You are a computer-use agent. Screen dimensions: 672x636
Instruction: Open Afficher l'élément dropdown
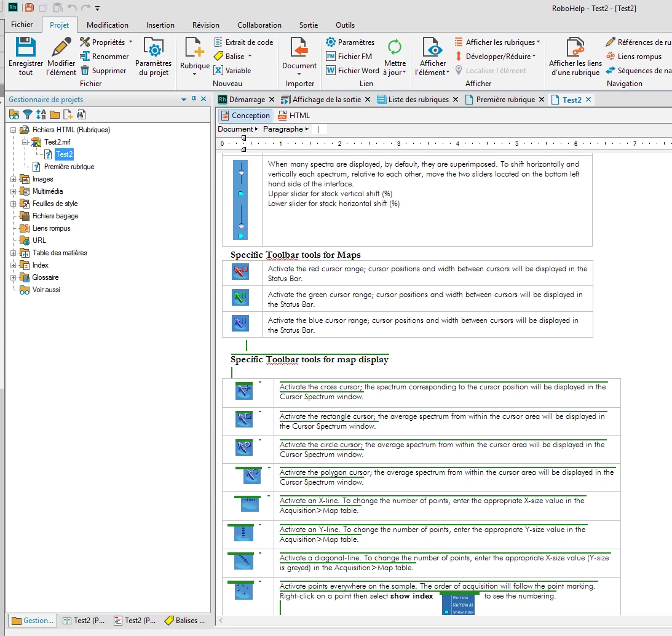(x=448, y=72)
